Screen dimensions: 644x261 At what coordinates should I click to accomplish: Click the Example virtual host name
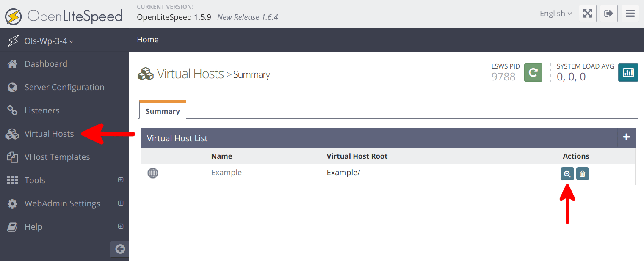(227, 173)
